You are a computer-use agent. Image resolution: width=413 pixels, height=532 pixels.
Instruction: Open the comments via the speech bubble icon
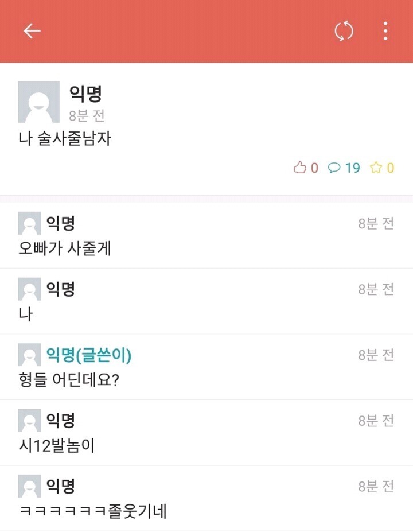click(333, 168)
